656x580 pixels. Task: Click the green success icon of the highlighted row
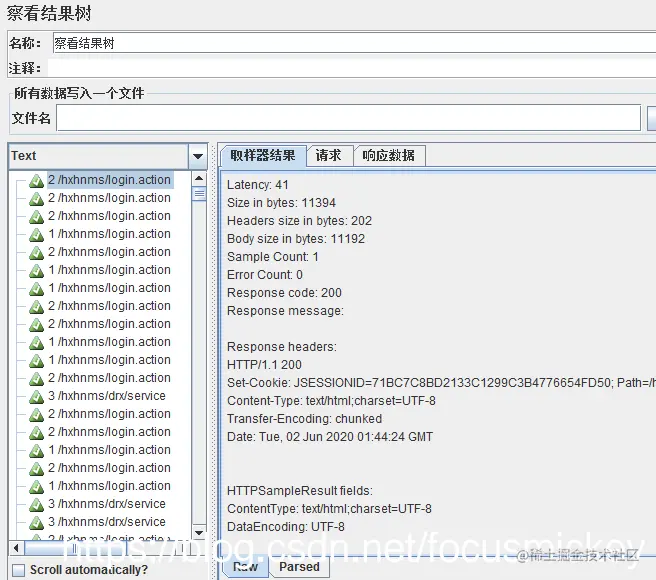(36, 180)
